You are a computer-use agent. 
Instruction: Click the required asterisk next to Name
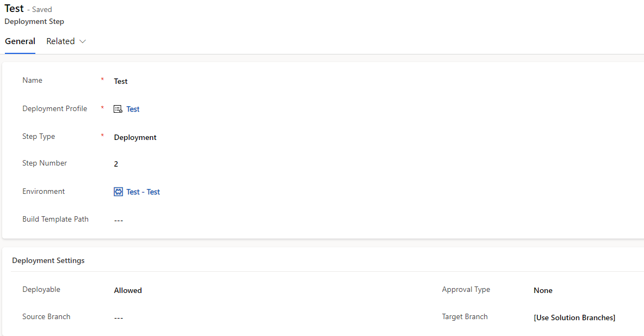point(102,80)
